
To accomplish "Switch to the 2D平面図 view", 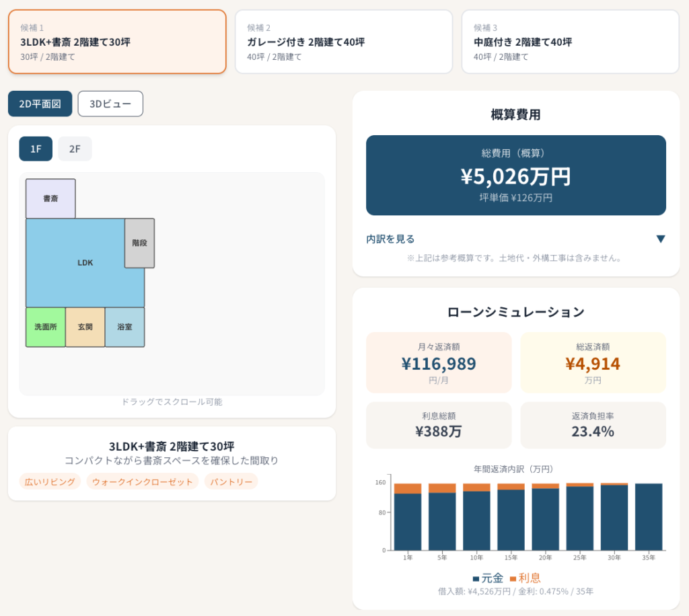I will click(40, 104).
